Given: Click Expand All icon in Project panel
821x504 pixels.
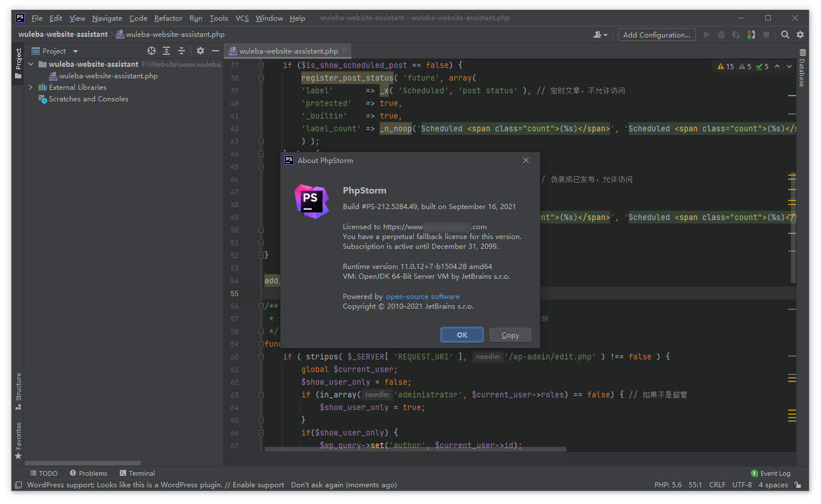Looking at the screenshot, I should [167, 51].
